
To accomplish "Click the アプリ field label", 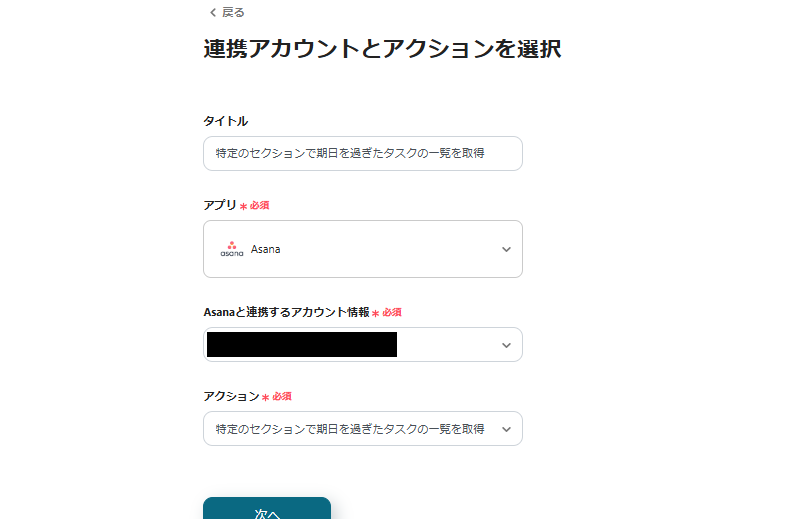I will 219,205.
